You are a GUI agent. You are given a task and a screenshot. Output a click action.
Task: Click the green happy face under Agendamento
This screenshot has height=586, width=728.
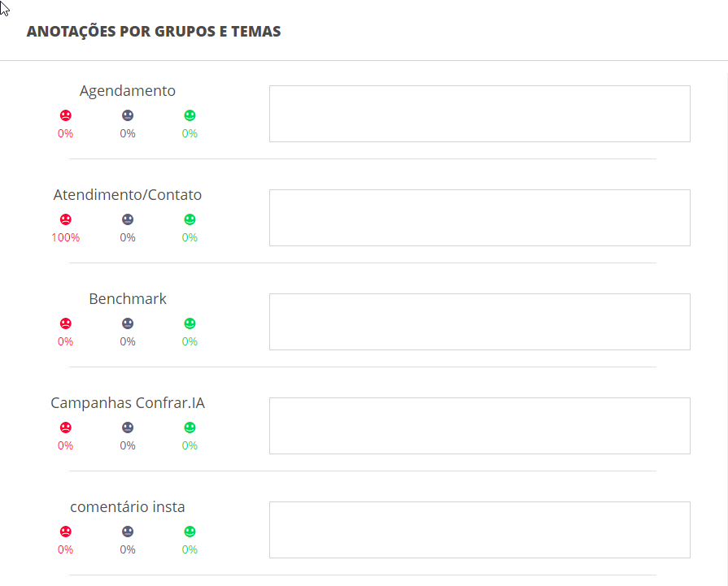click(x=190, y=115)
